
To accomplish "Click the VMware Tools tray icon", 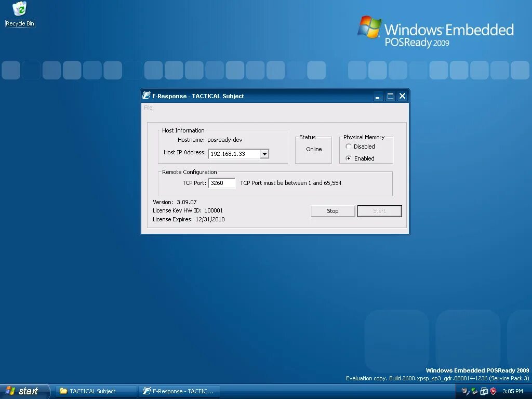I will pyautogui.click(x=484, y=391).
